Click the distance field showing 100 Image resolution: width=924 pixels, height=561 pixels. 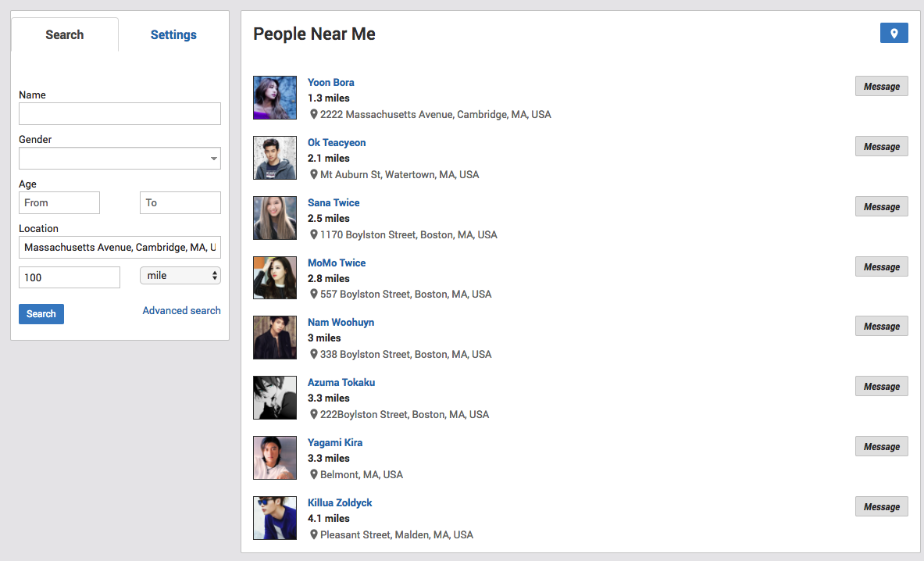click(x=70, y=277)
